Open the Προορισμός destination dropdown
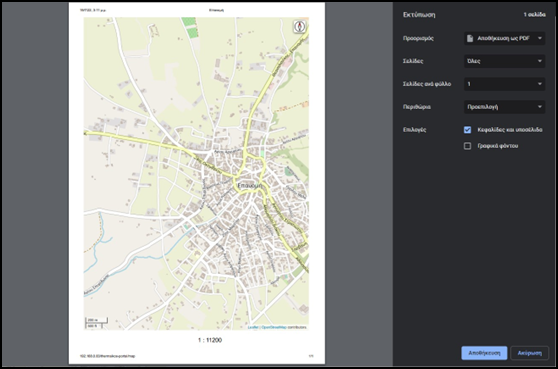The image size is (558, 369). click(504, 38)
